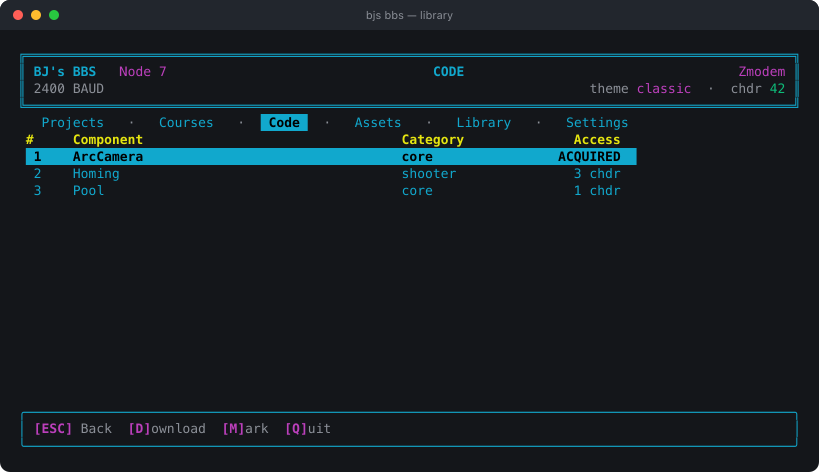Click the chdr balance '42'
This screenshot has height=472, width=819.
(x=777, y=89)
